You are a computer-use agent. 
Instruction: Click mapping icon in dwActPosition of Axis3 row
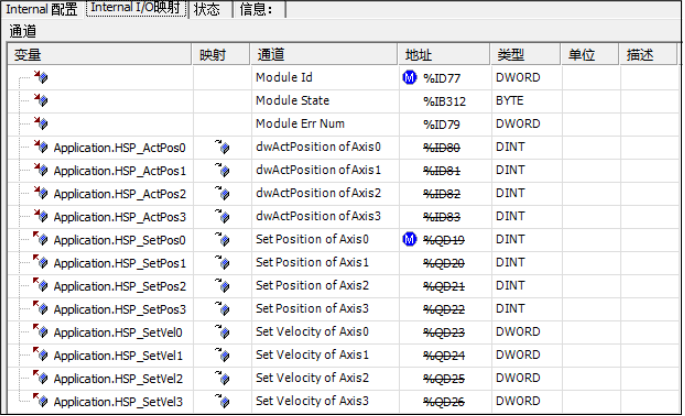tap(222, 216)
